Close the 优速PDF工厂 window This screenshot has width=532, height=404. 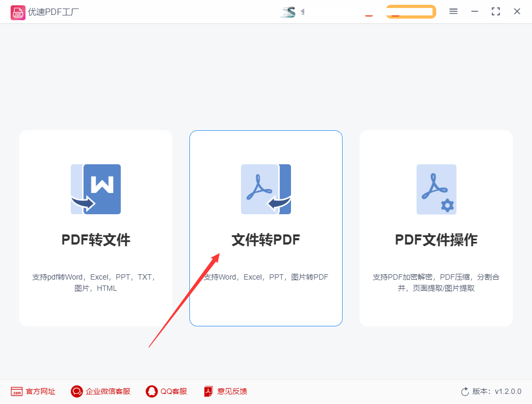pos(517,12)
